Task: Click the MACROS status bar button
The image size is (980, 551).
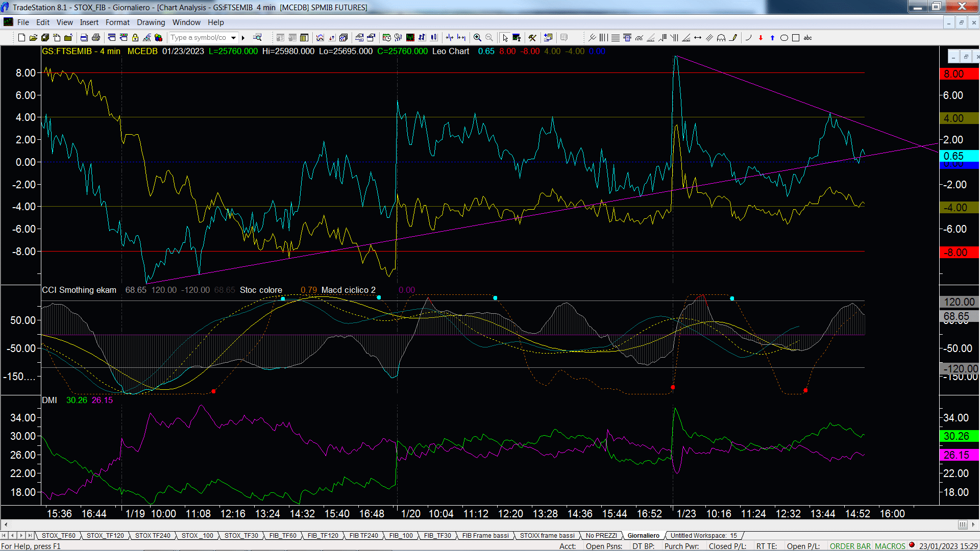Action: click(890, 546)
